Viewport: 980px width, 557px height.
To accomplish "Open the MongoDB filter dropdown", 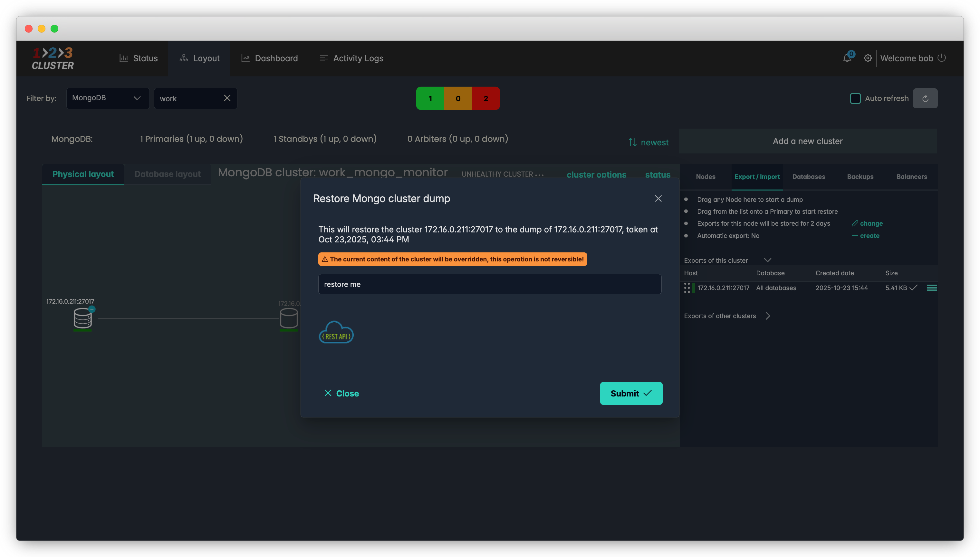I will coord(108,98).
